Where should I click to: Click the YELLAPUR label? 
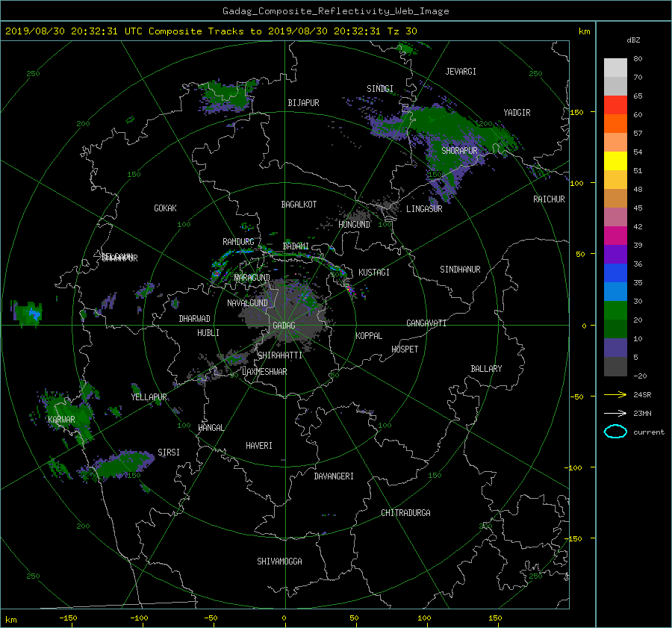click(x=149, y=397)
